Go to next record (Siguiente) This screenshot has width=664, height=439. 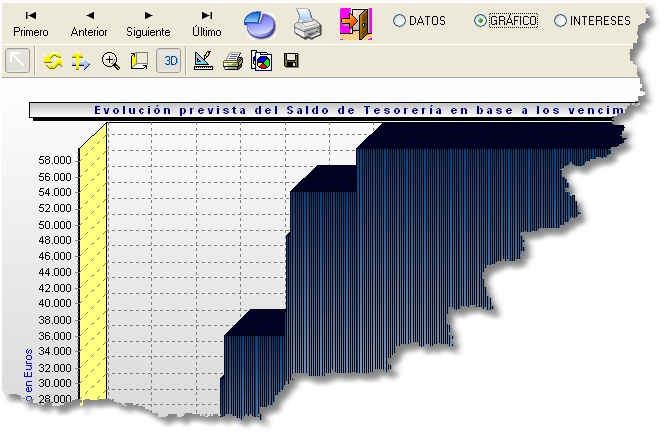pos(148,25)
